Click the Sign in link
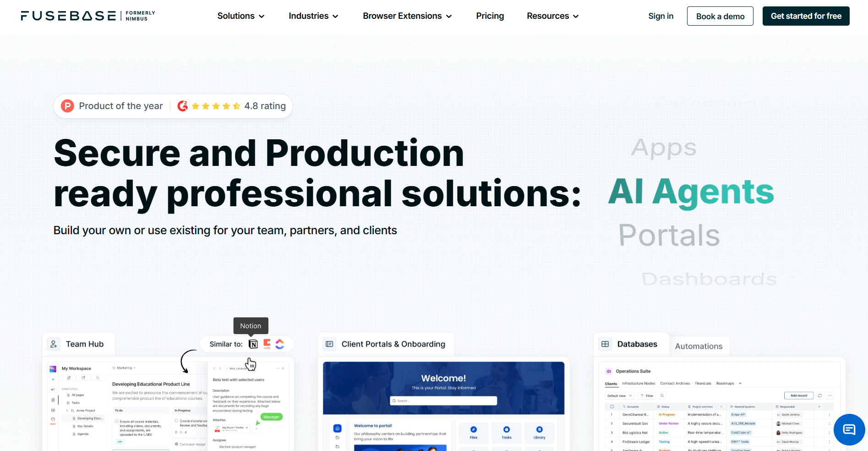Screen dimensions: 868x451 click(661, 16)
